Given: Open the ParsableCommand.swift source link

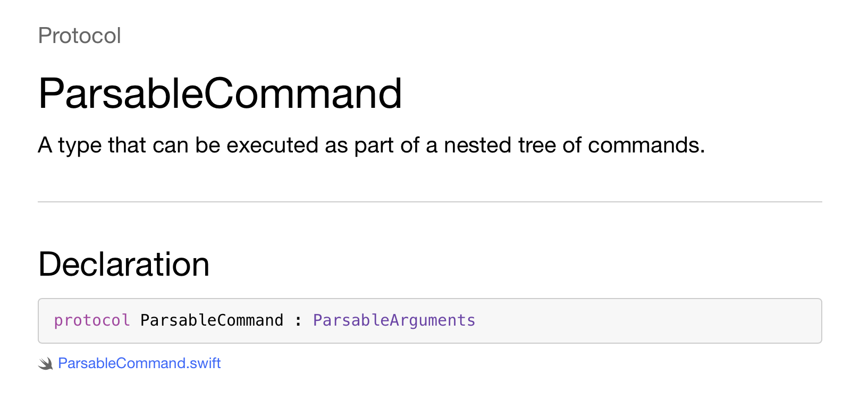Looking at the screenshot, I should click(x=139, y=363).
